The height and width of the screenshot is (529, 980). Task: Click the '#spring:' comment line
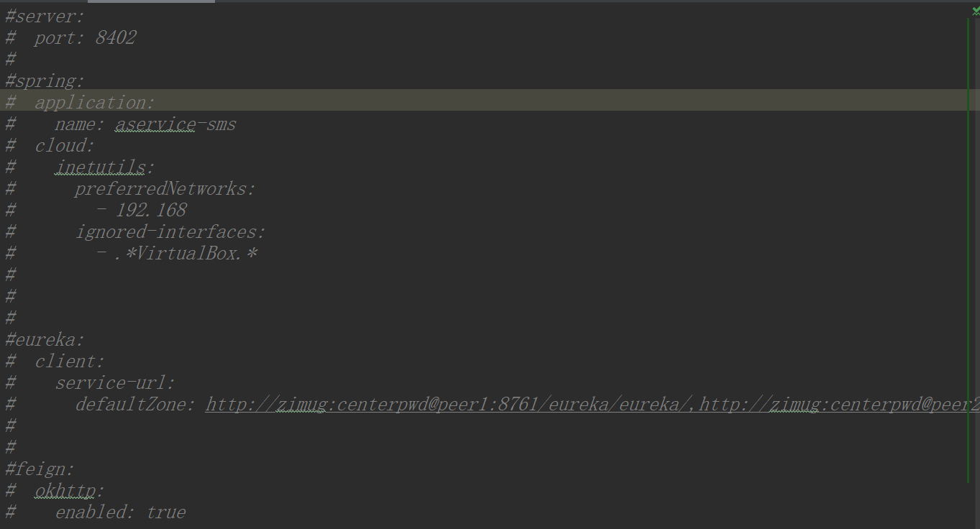coord(45,81)
